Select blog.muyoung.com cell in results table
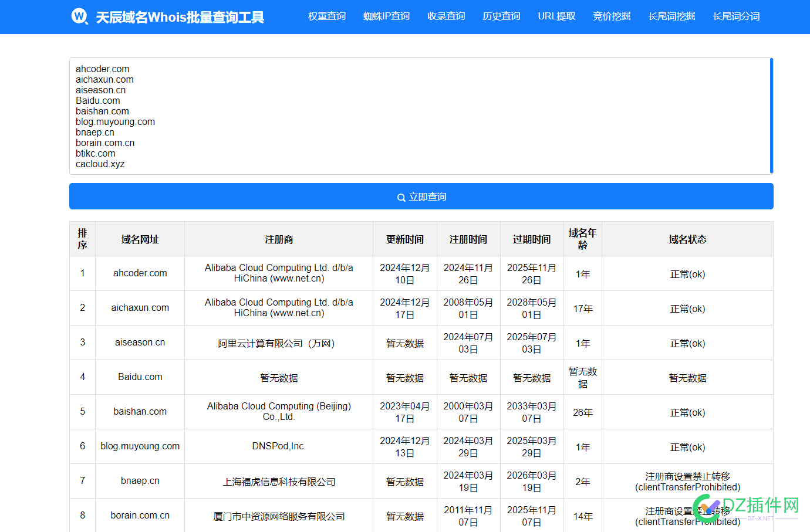 click(140, 446)
